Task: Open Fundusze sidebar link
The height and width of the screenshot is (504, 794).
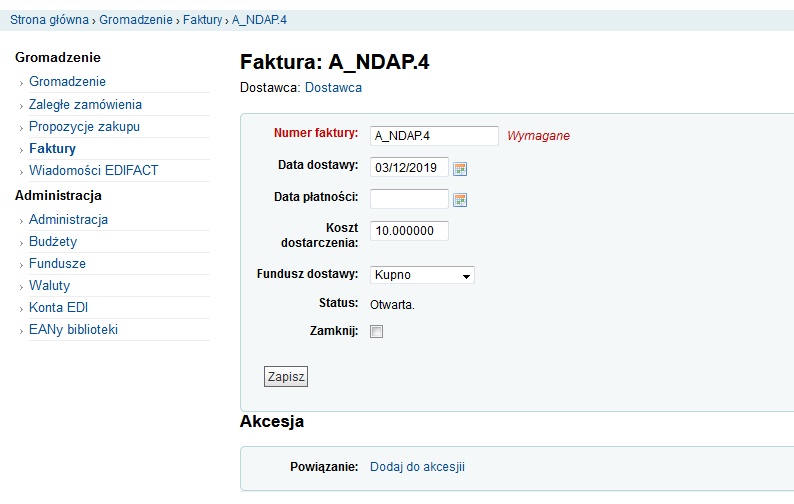Action: coord(57,264)
